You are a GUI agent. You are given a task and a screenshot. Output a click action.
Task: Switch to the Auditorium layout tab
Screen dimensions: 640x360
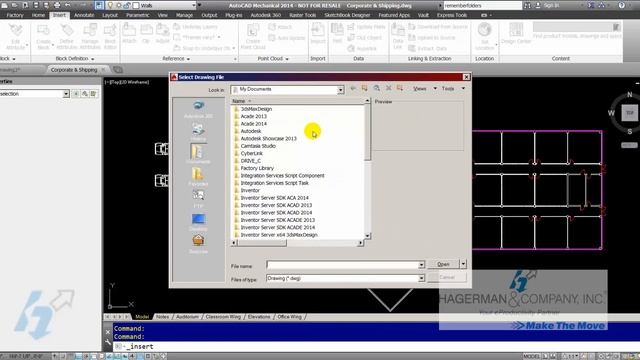tap(187, 317)
